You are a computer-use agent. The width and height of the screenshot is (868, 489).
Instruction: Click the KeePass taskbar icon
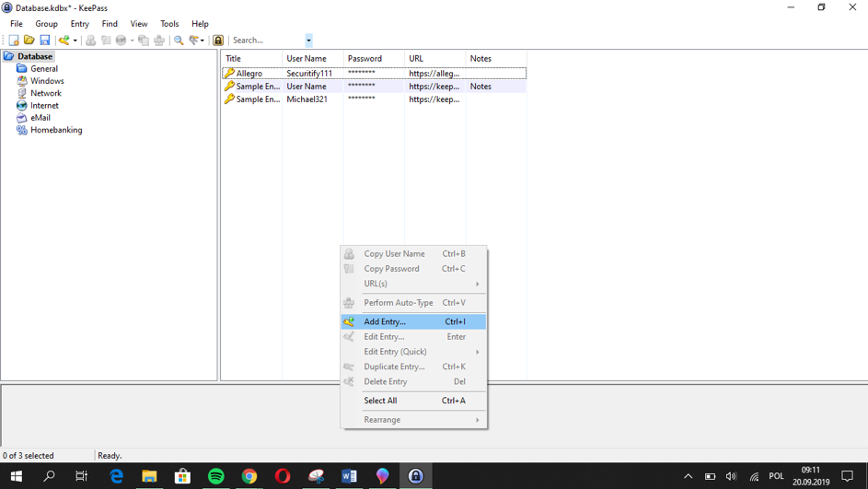point(415,476)
